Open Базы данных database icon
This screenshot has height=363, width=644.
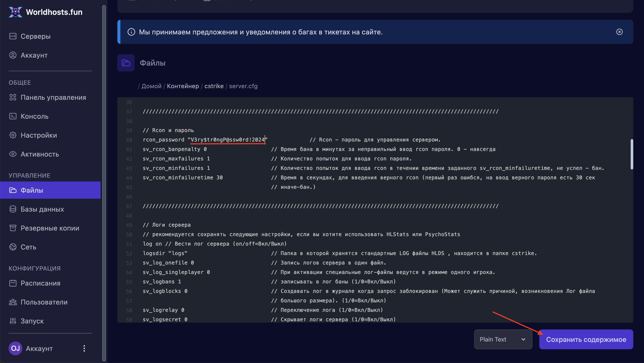pos(13,209)
